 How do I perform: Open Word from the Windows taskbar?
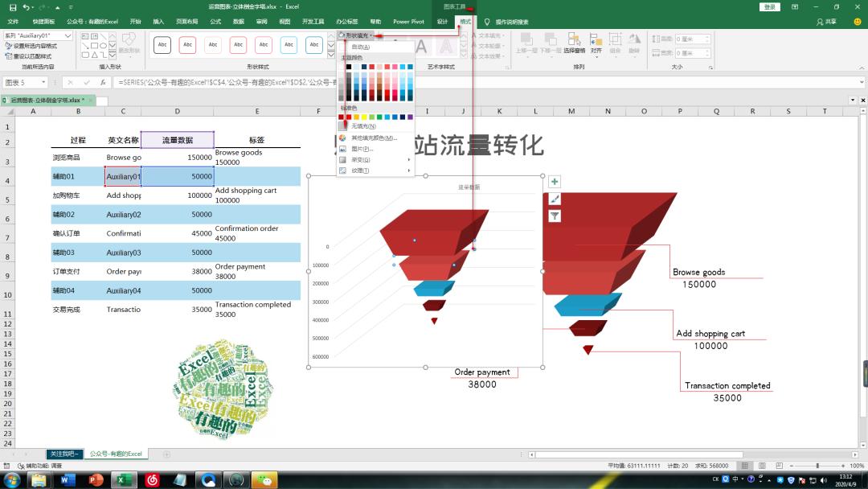tap(68, 480)
